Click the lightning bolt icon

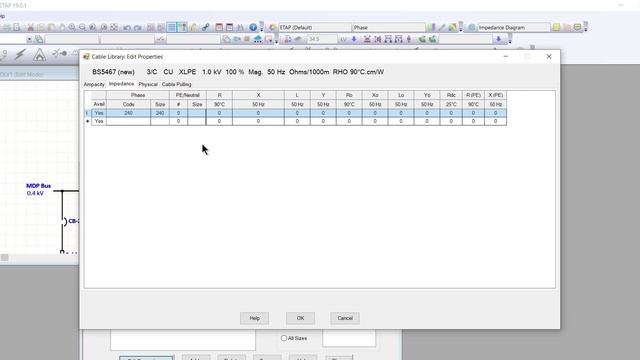pyautogui.click(x=20, y=54)
